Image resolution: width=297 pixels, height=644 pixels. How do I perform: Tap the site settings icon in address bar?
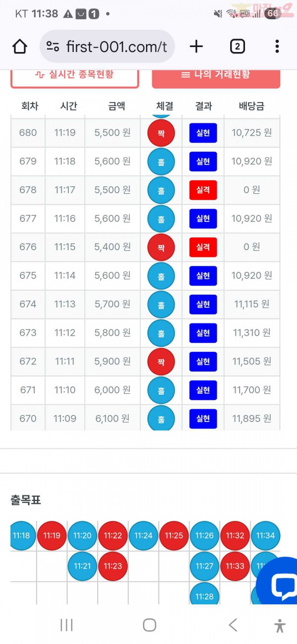pyautogui.click(x=53, y=47)
